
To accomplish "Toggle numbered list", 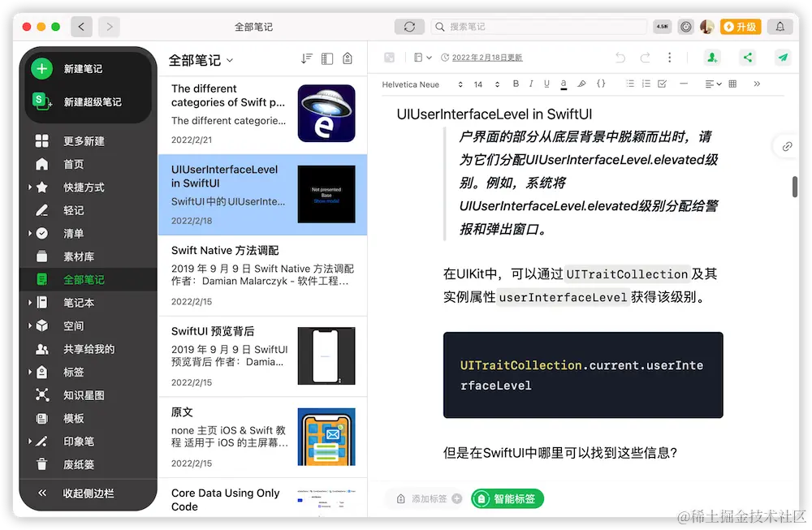I will pyautogui.click(x=646, y=84).
